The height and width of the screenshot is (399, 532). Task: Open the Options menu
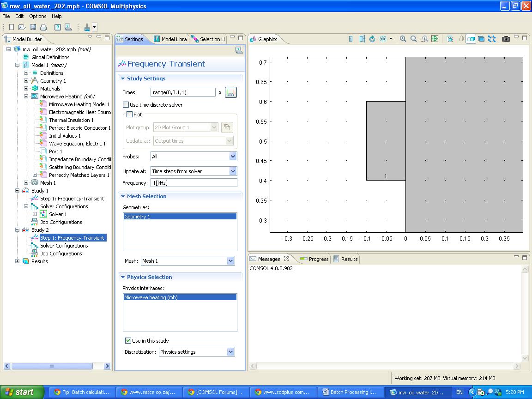coord(38,16)
